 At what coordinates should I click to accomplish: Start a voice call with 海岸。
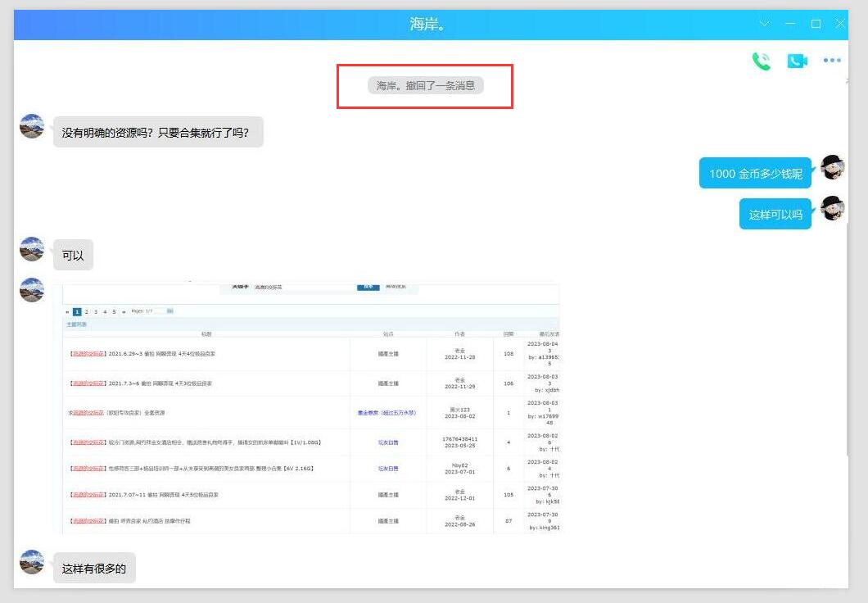click(x=762, y=61)
